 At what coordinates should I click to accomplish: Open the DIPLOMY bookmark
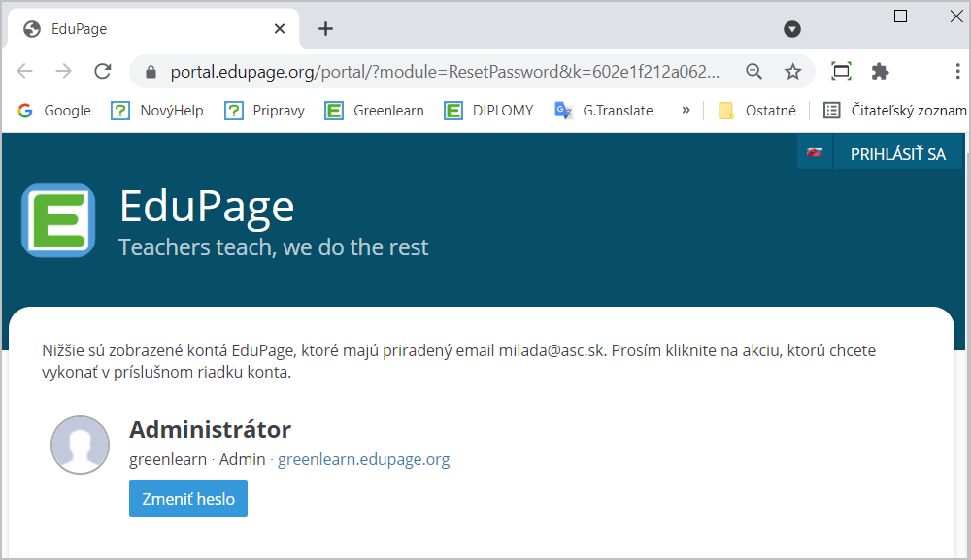click(x=488, y=111)
